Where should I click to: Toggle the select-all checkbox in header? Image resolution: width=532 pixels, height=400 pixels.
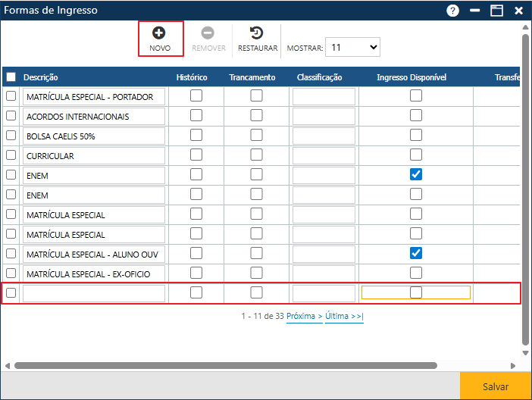coord(11,77)
